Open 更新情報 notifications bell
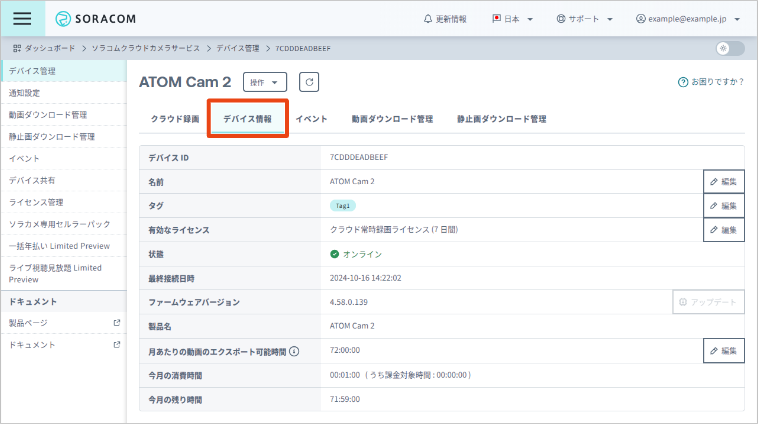Viewport: 758px width, 424px height. (x=445, y=19)
